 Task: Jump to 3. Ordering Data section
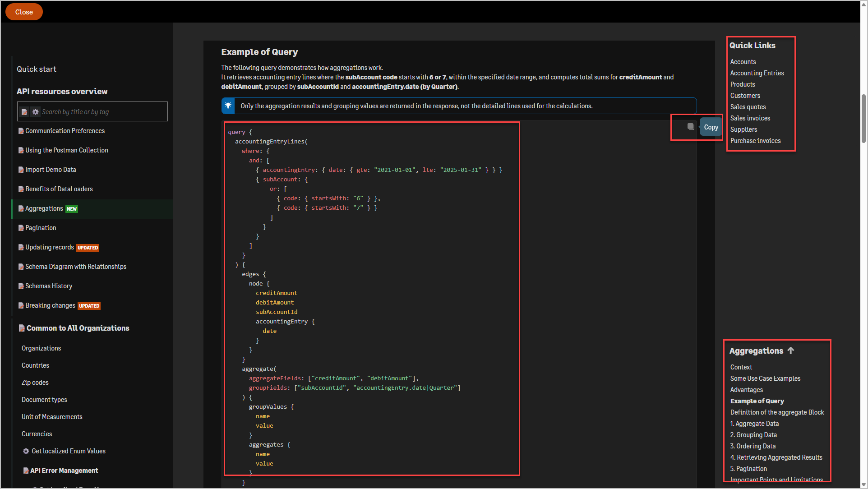tap(753, 446)
